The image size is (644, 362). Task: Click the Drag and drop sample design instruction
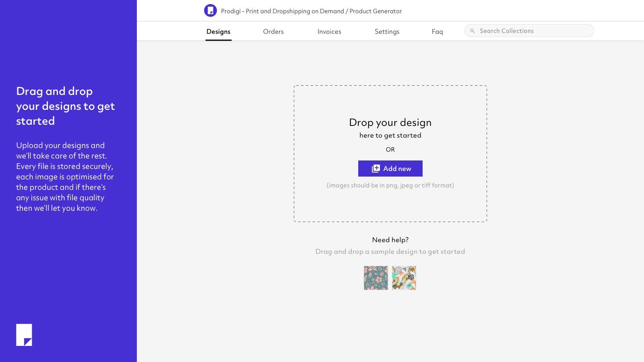390,251
